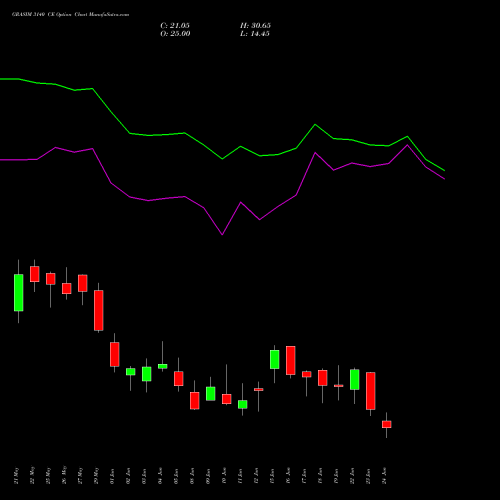Select the 01 Jun date label
The width and height of the screenshot is (500, 500).
[113, 476]
